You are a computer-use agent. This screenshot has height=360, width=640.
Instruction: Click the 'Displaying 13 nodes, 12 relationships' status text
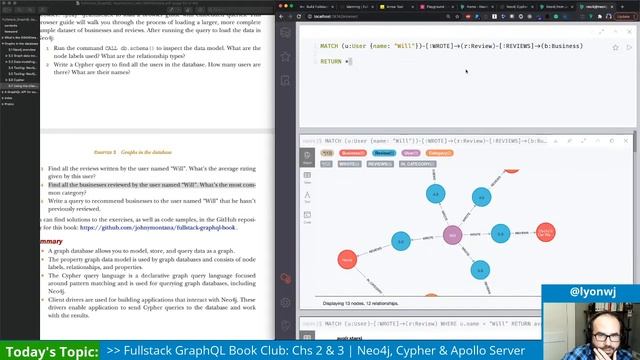(360, 303)
